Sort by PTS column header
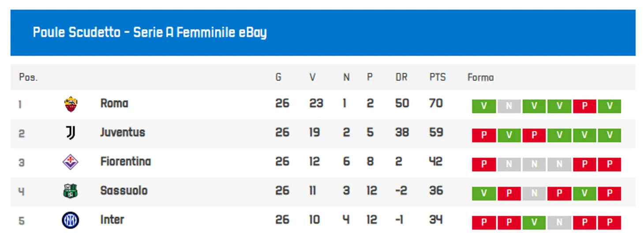This screenshot has height=250, width=644. point(438,78)
